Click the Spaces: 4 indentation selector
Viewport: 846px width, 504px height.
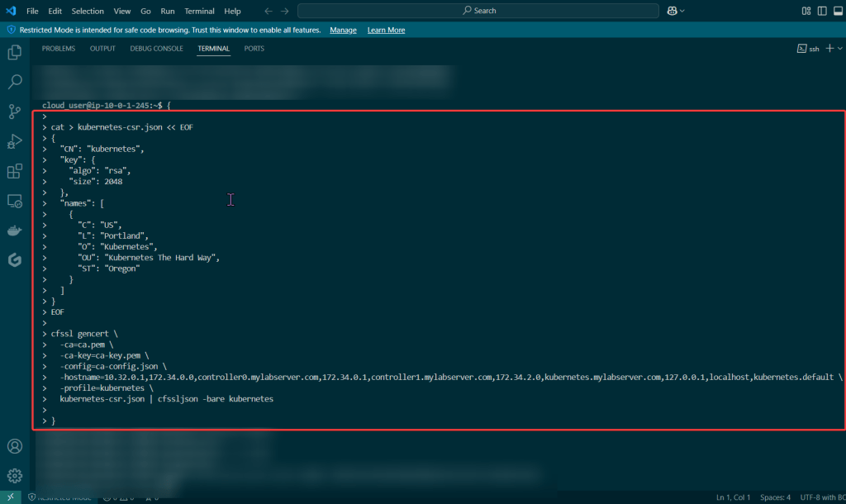click(x=773, y=497)
